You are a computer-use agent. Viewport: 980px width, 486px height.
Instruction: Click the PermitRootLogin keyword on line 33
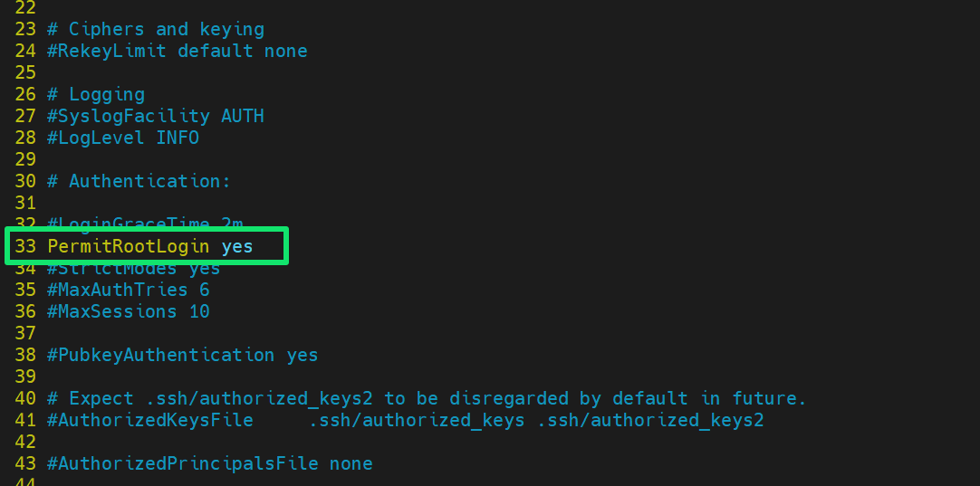point(128,246)
